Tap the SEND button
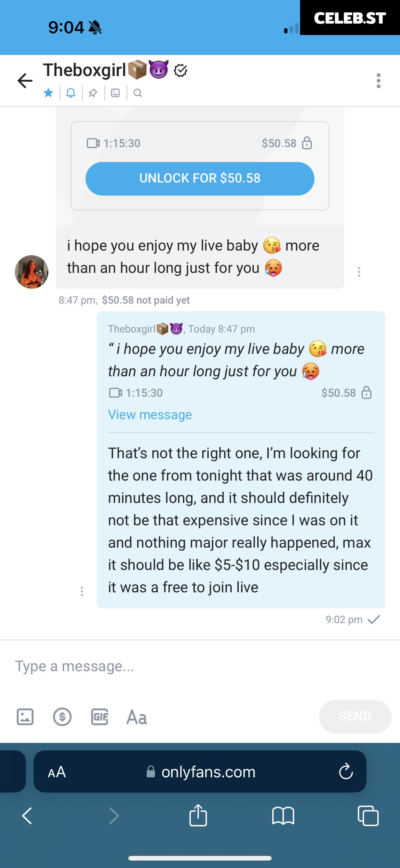Image resolution: width=400 pixels, height=868 pixels. pos(355,717)
